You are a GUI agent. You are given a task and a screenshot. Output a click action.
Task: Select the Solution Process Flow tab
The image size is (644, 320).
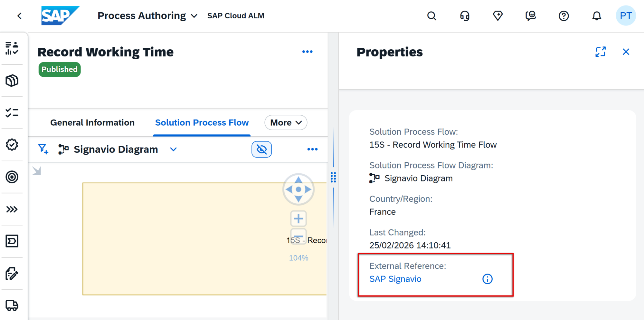click(202, 123)
